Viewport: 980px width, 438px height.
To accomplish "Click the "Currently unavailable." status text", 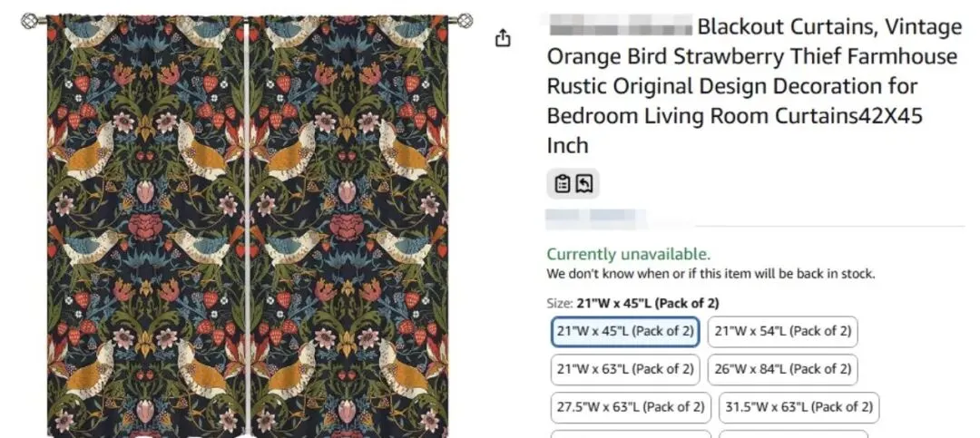I will 628,254.
